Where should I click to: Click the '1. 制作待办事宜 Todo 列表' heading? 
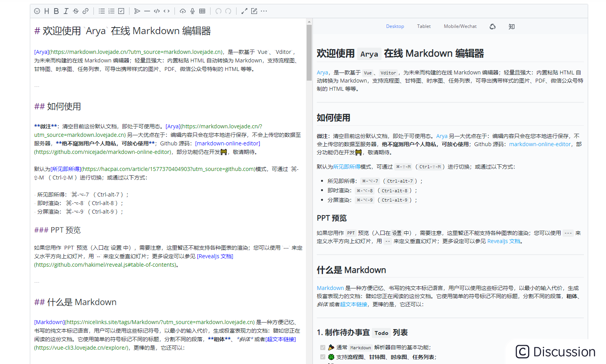point(362,333)
